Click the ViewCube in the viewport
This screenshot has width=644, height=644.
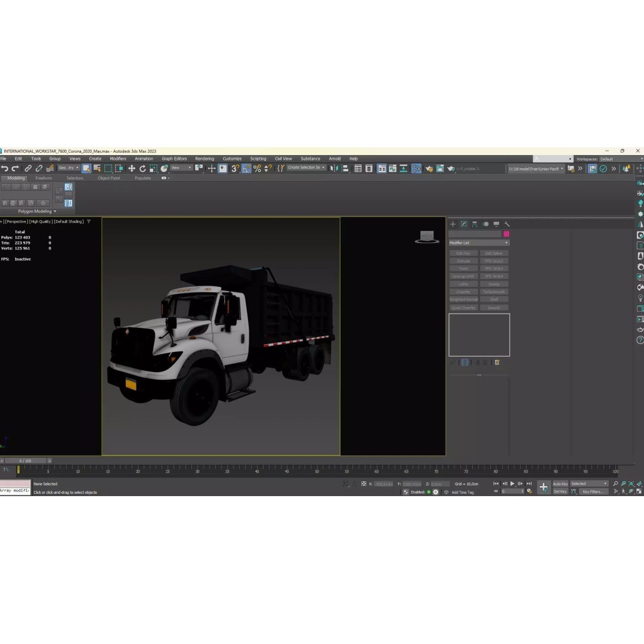tap(427, 237)
